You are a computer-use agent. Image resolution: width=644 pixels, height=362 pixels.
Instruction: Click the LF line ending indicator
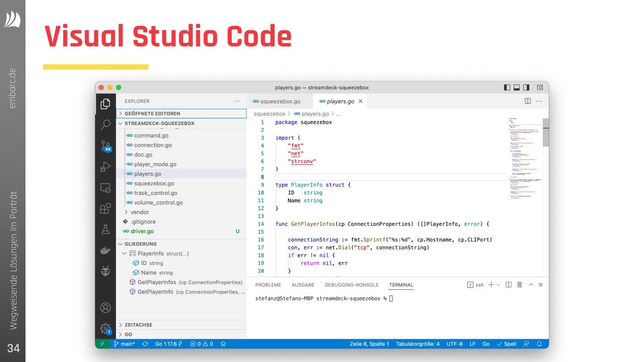tap(472, 344)
